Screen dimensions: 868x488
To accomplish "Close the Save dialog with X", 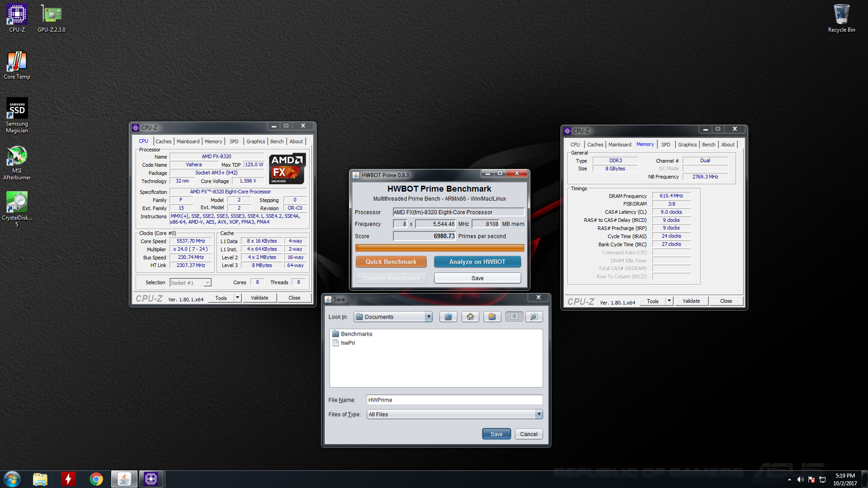I will pos(538,297).
